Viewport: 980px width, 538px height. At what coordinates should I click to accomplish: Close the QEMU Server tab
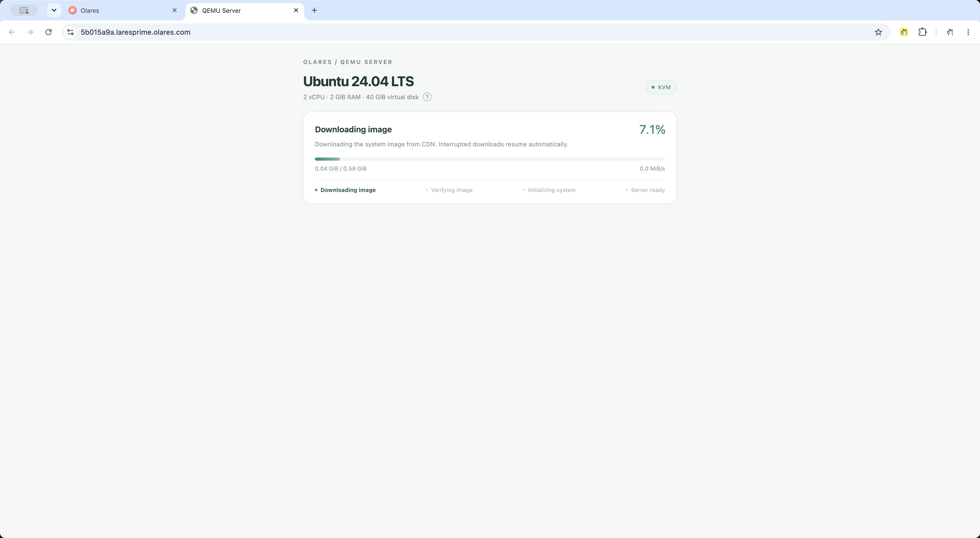pyautogui.click(x=296, y=10)
